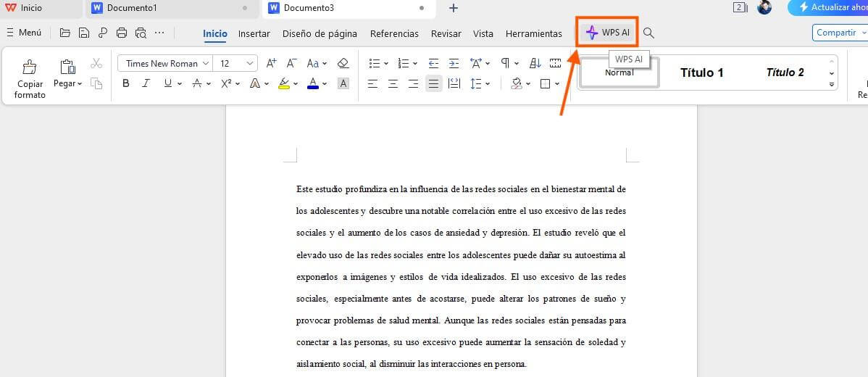Increase font size with the A+ icon
The image size is (868, 377).
(271, 63)
